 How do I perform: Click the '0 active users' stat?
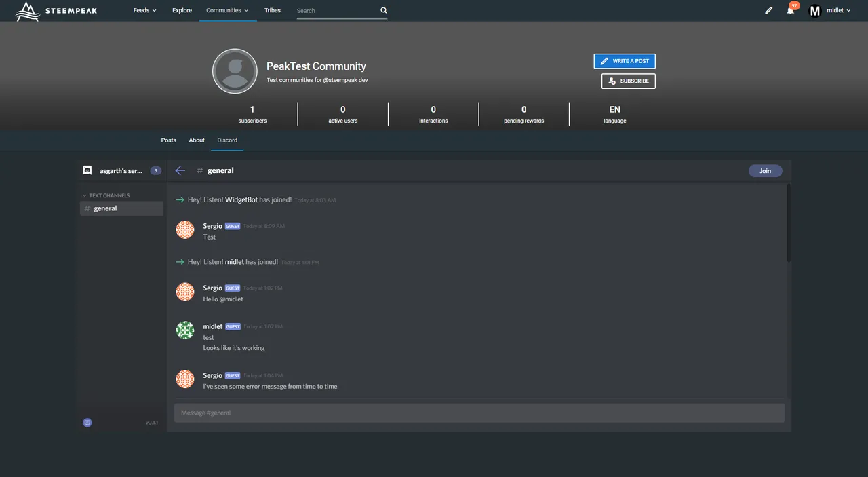coord(343,114)
